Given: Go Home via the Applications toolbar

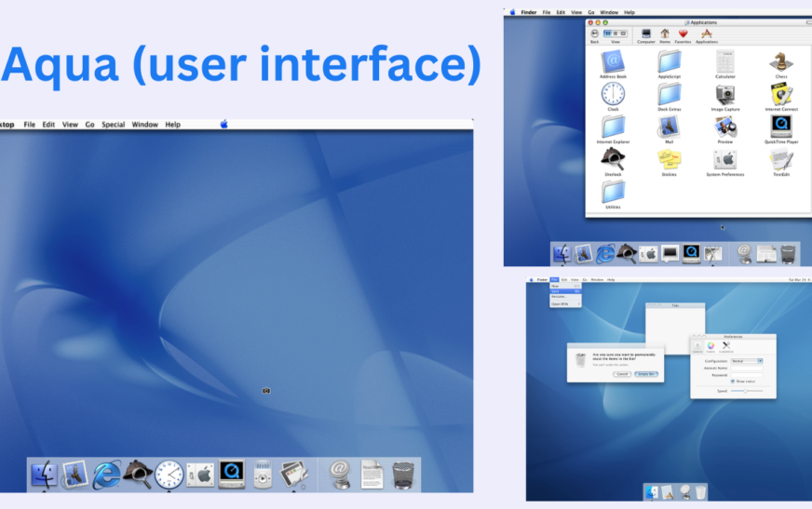Looking at the screenshot, I should click(665, 35).
